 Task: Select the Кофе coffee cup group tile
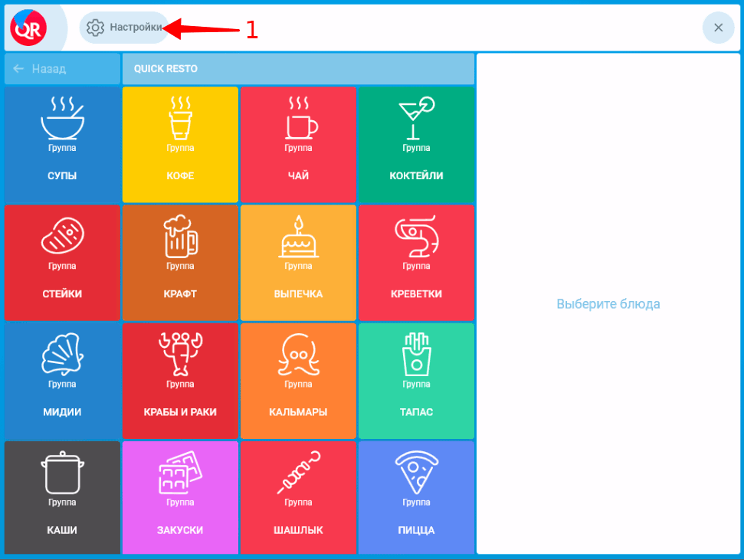point(180,144)
